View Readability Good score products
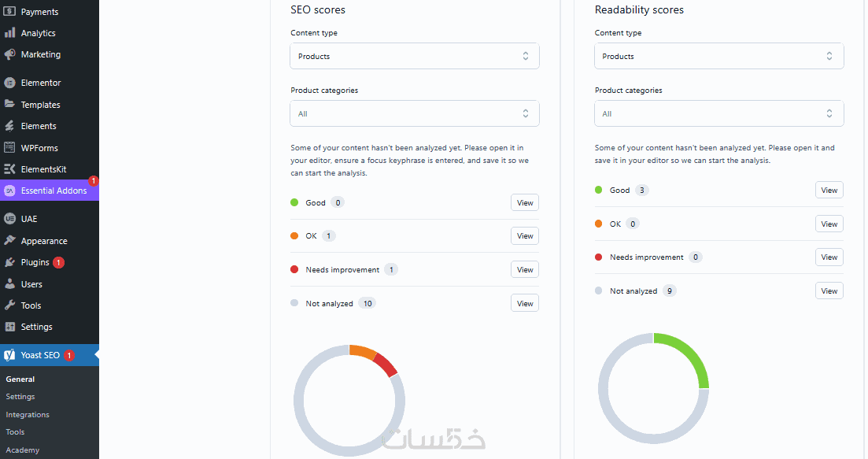Image resolution: width=868 pixels, height=459 pixels. pyautogui.click(x=829, y=190)
